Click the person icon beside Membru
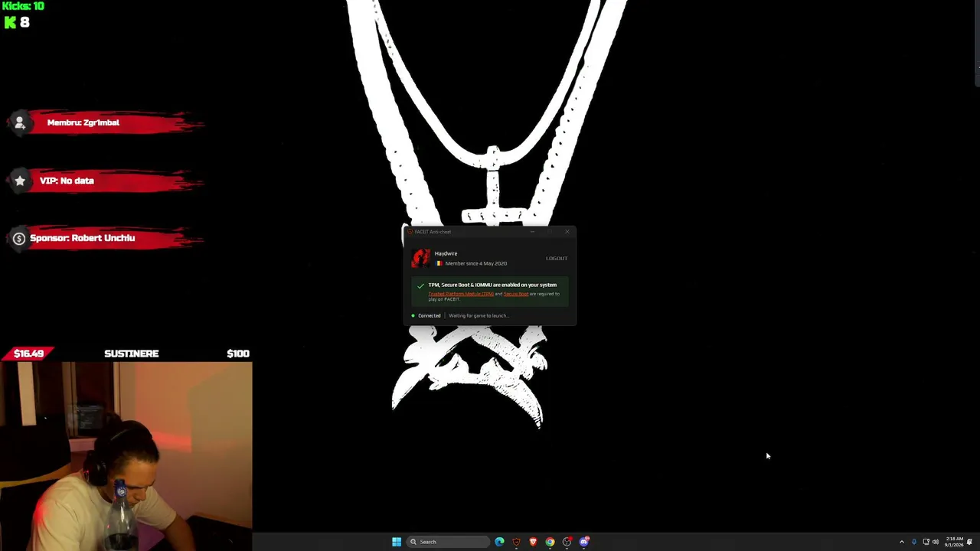Image resolution: width=980 pixels, height=551 pixels. click(20, 122)
